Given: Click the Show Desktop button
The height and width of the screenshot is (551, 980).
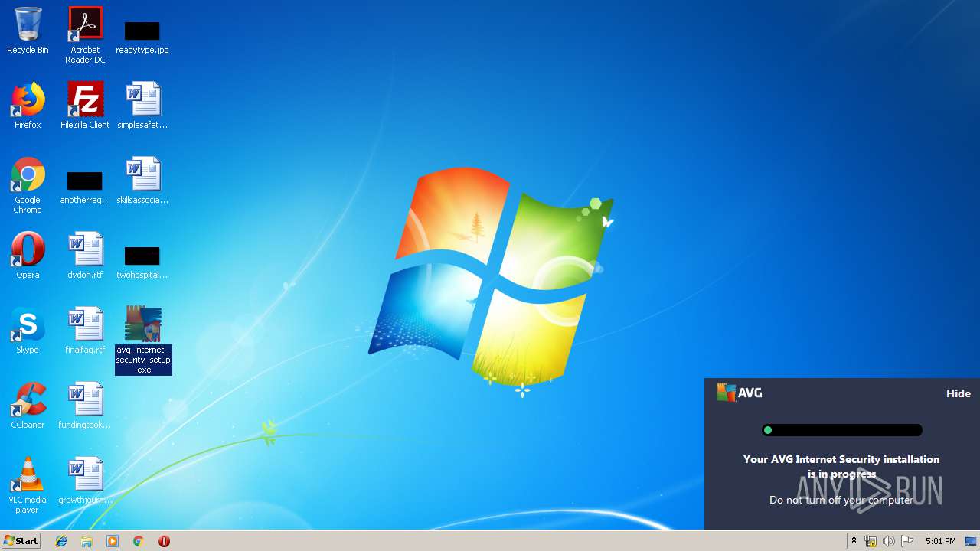Looking at the screenshot, I should [x=971, y=541].
